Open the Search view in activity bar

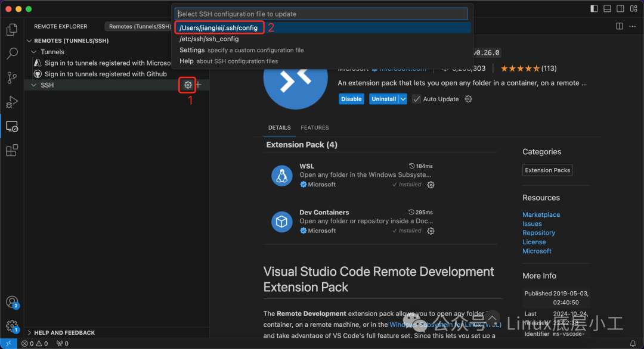pyautogui.click(x=12, y=54)
